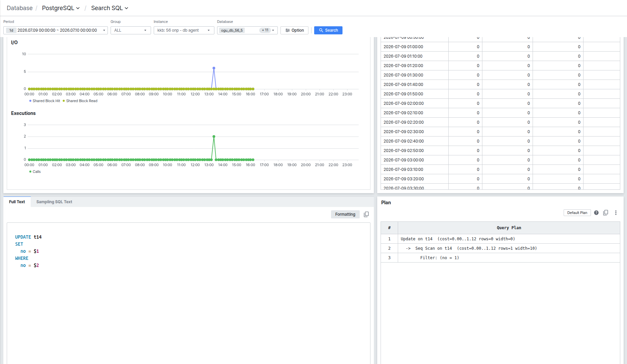Screen dimensions: 627x364
Task: Click the magnifier Search button
Action: point(328,30)
